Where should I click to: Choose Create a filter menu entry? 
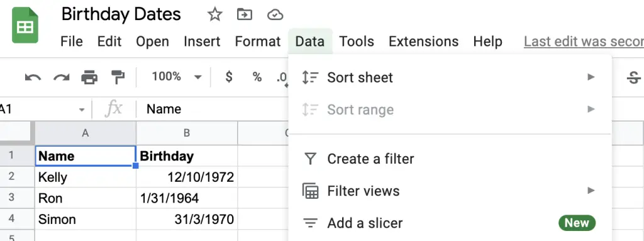[x=450, y=159]
